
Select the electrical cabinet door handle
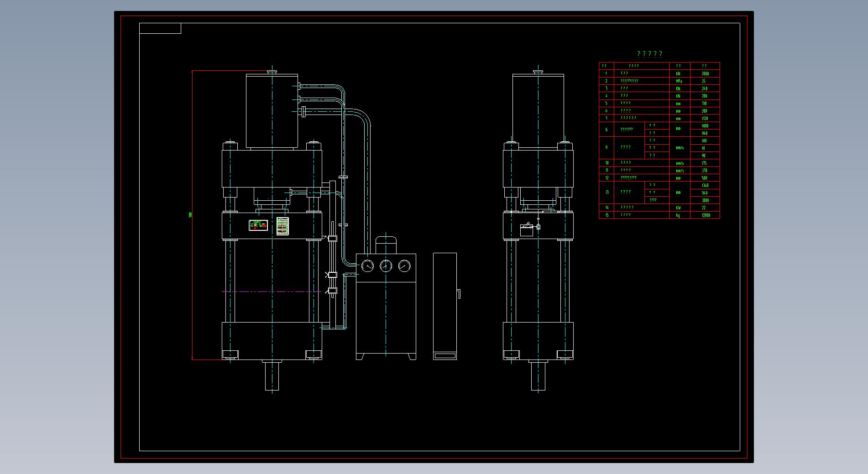click(x=458, y=294)
